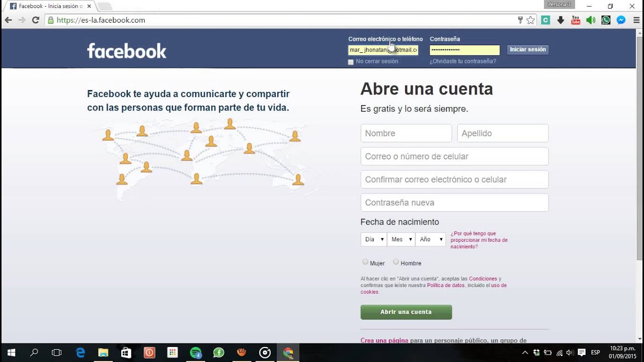
Task: Open the teal C extension icon
Action: pyautogui.click(x=545, y=20)
